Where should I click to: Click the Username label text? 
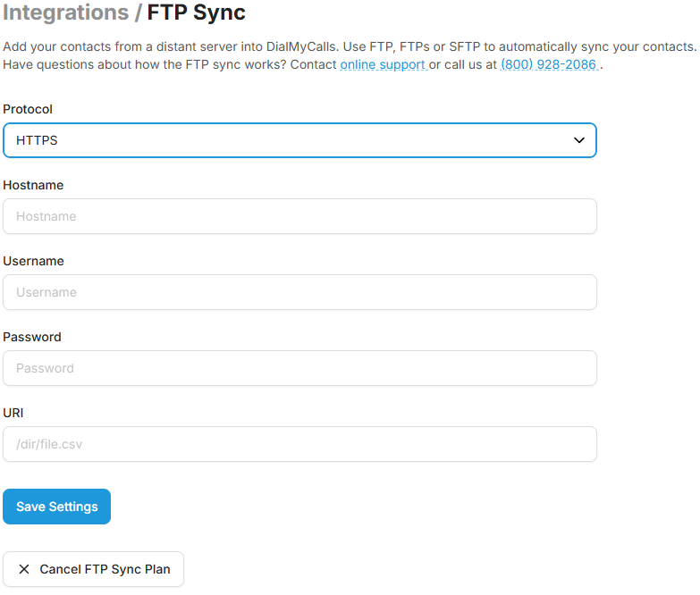[33, 261]
